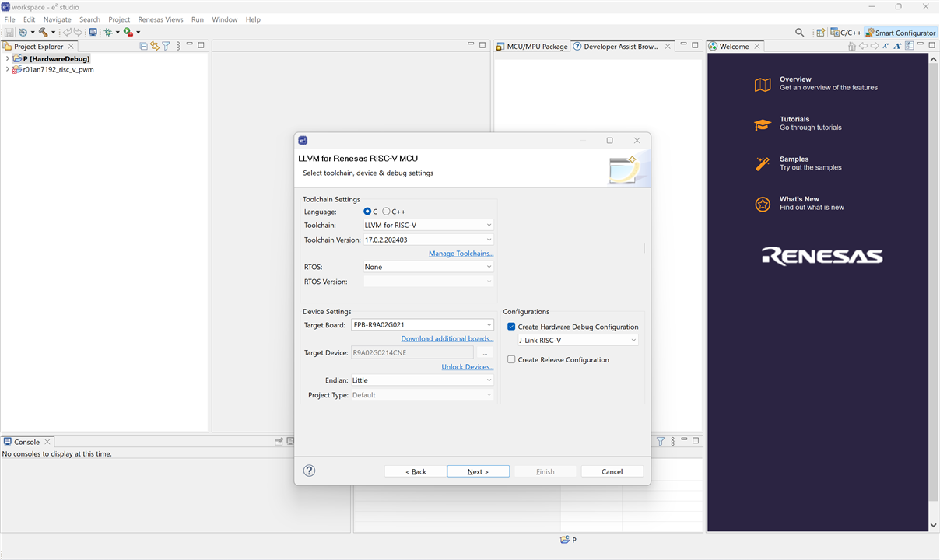This screenshot has height=560, width=940.
Task: Expand the r01an7192_risc_v_pwm project tree
Action: [x=8, y=69]
